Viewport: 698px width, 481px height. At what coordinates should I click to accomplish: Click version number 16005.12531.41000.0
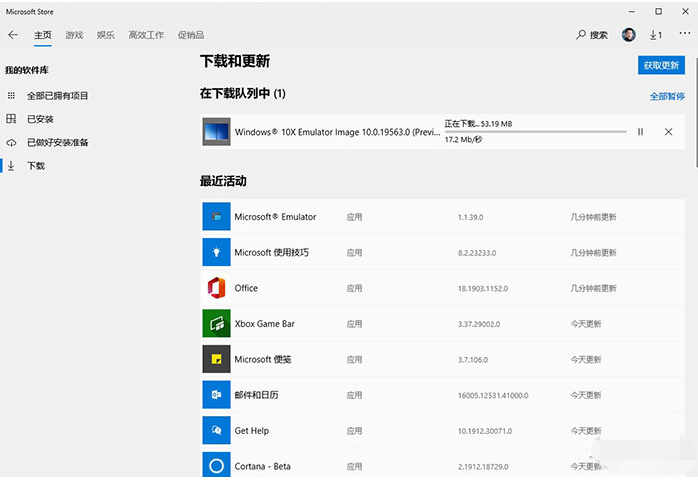[x=493, y=395]
